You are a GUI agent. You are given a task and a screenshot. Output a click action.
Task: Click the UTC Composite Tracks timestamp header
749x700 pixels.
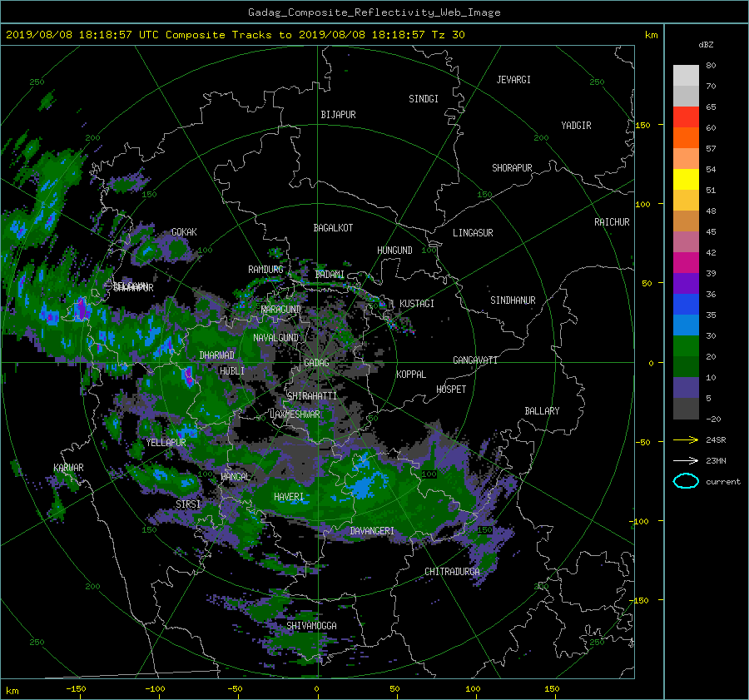[235, 34]
